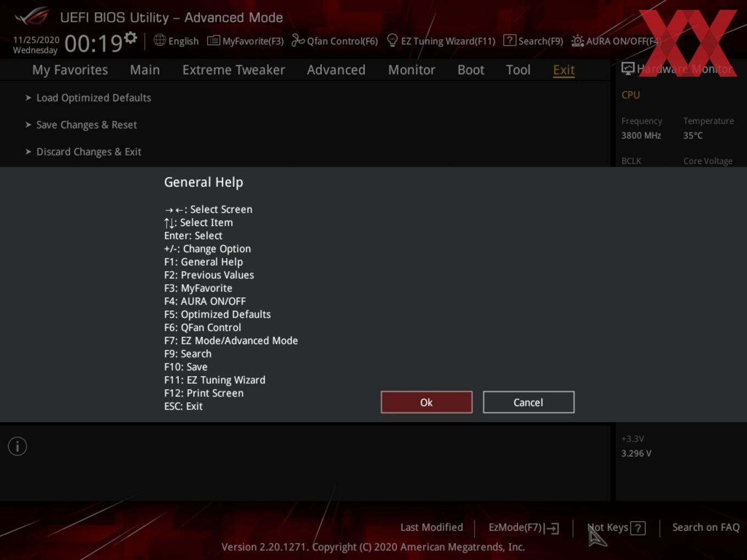Click the Version 2.20.1271 copyright text

click(373, 547)
